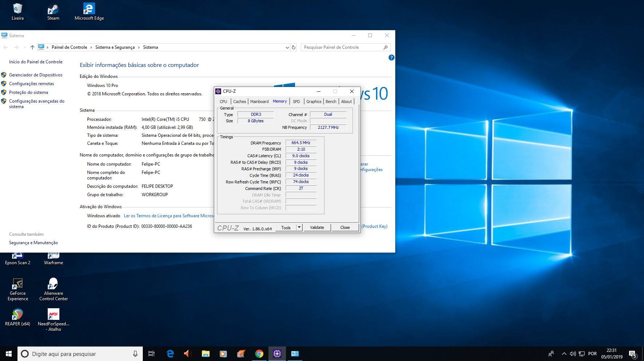Select the DRAM Frequency value 664.5 MHz
Viewport: 644px width, 361px height.
click(x=301, y=143)
